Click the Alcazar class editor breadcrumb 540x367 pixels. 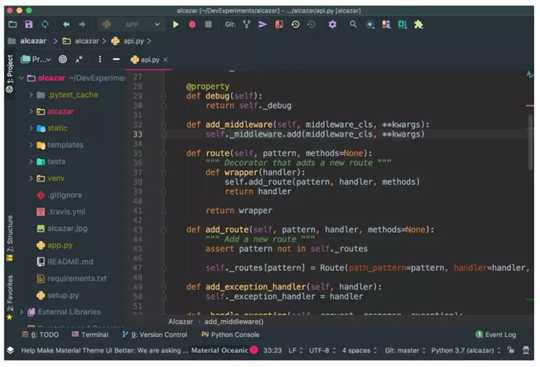181,322
